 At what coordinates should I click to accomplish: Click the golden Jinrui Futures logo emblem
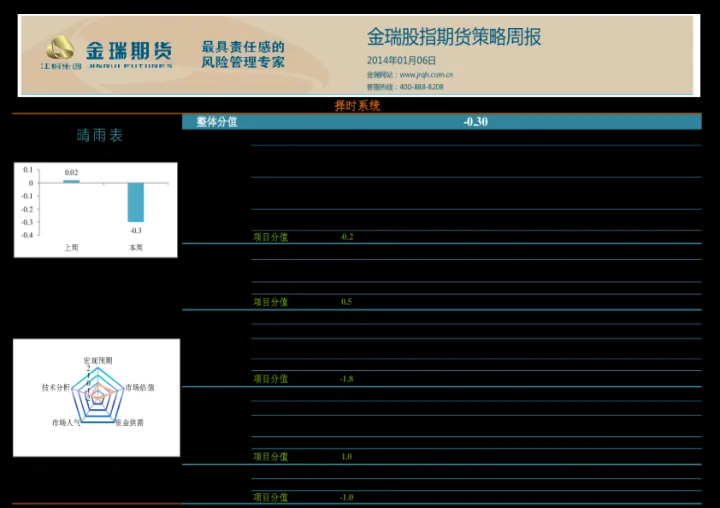coord(60,47)
